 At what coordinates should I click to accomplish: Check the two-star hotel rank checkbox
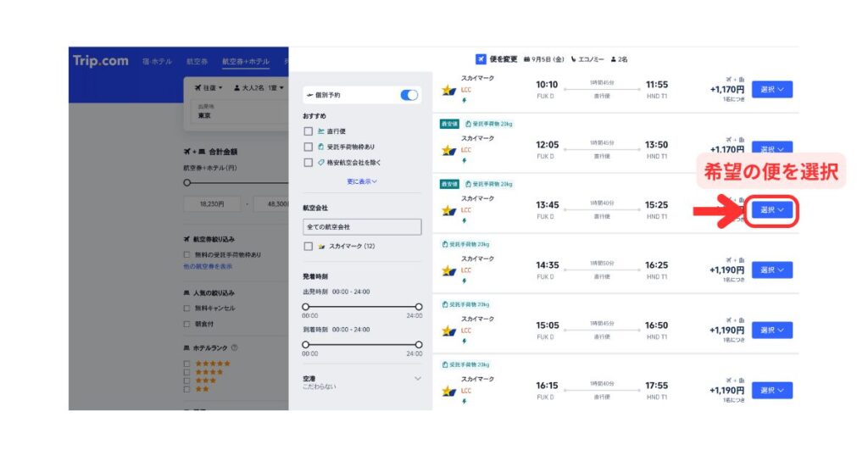click(186, 390)
